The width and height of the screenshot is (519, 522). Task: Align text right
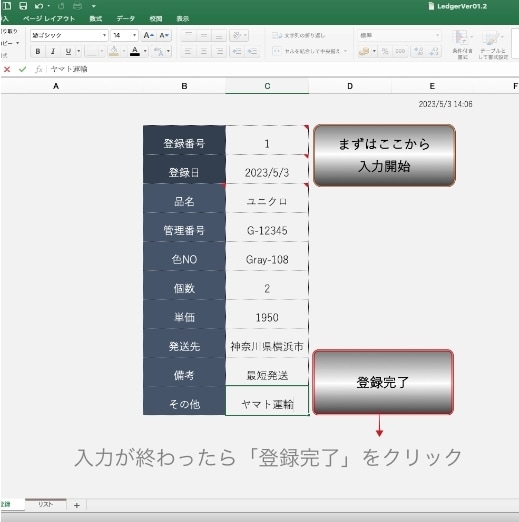(x=219, y=51)
